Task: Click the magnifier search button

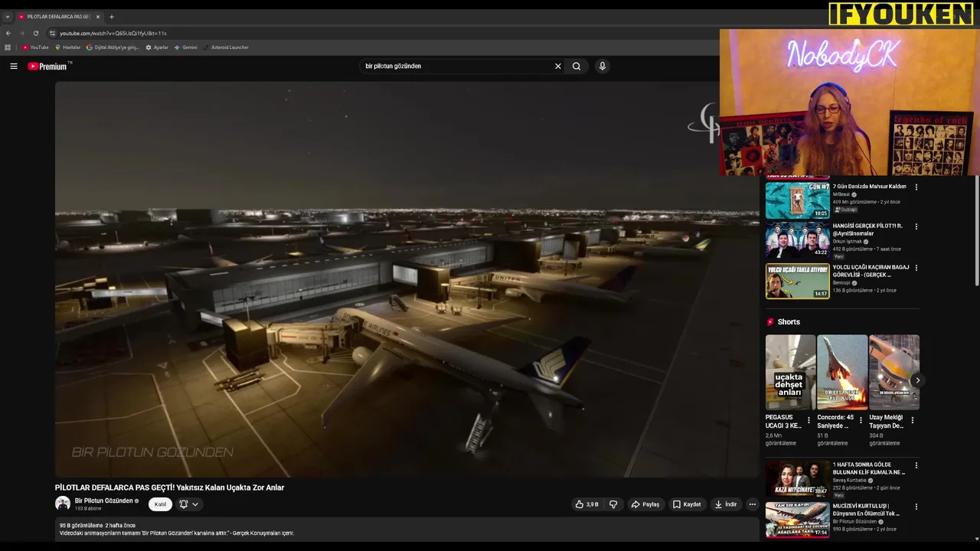Action: coord(577,66)
